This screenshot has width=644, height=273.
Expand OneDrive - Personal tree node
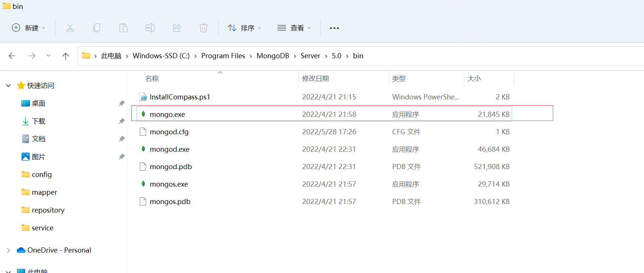click(9, 250)
